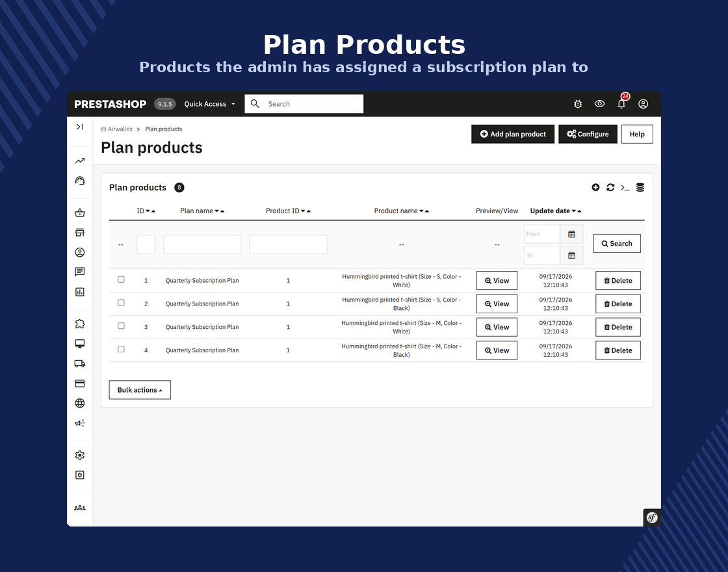Click the Add plan product button
The width and height of the screenshot is (728, 572).
pyautogui.click(x=513, y=134)
